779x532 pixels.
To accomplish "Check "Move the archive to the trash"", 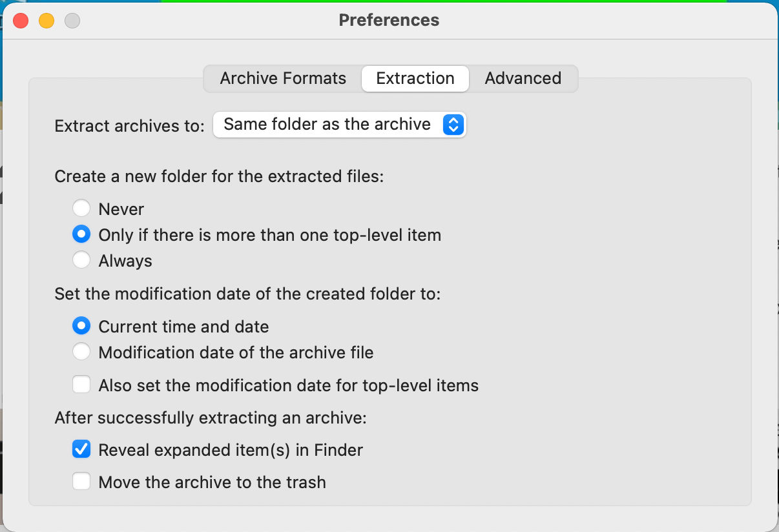I will click(81, 482).
